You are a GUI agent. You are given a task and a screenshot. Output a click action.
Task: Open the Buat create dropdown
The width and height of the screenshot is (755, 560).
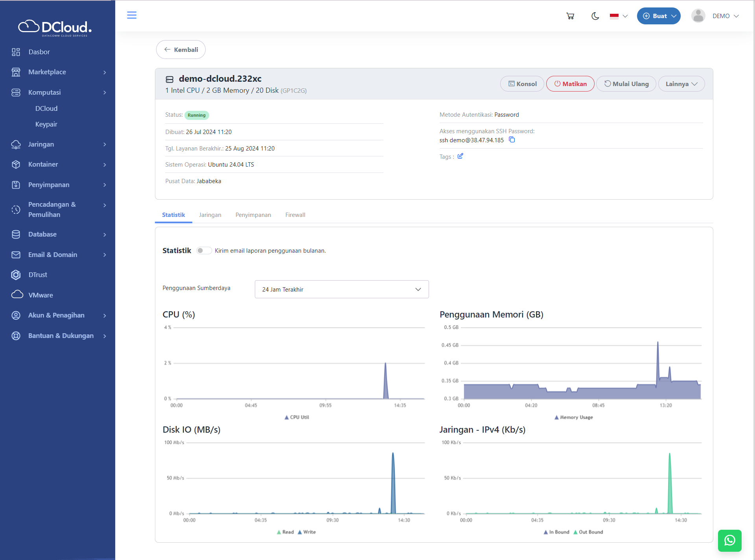click(x=659, y=16)
